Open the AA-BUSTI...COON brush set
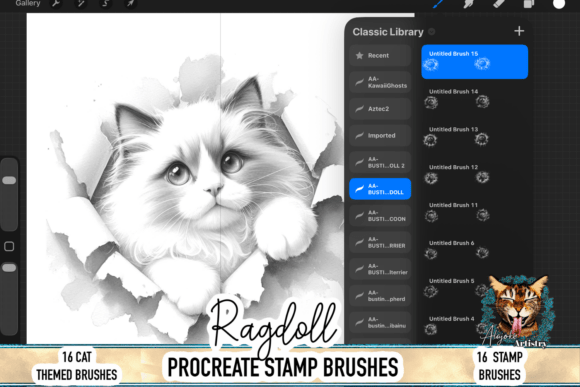 [x=380, y=215]
